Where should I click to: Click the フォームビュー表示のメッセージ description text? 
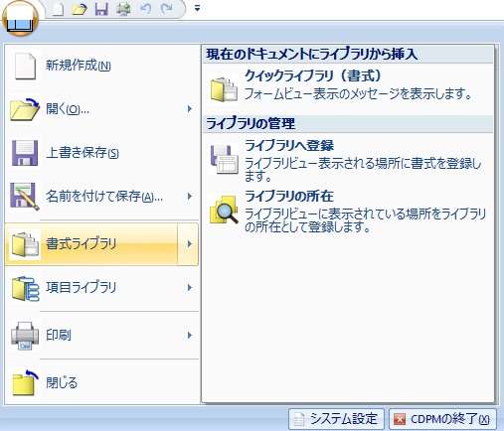click(358, 94)
